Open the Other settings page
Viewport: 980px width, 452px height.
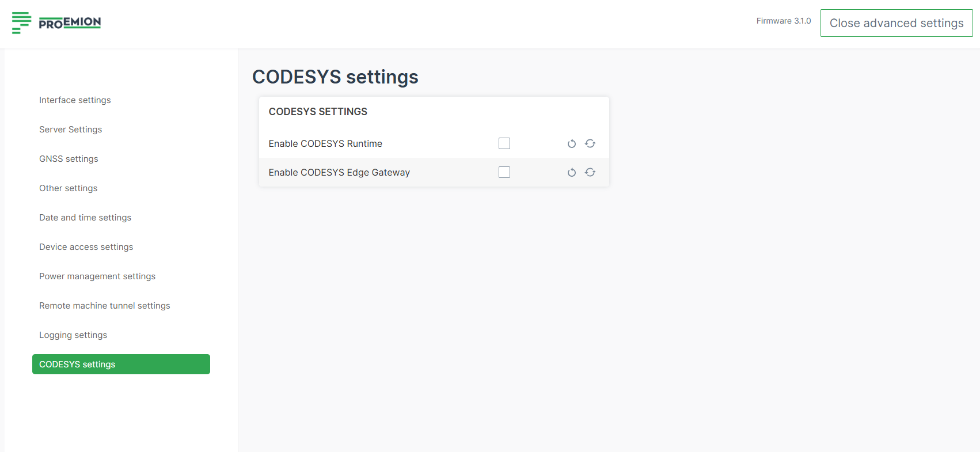(68, 188)
